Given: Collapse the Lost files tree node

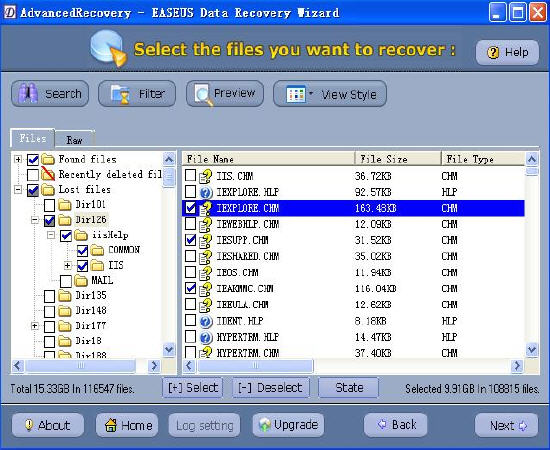Looking at the screenshot, I should 18,190.
